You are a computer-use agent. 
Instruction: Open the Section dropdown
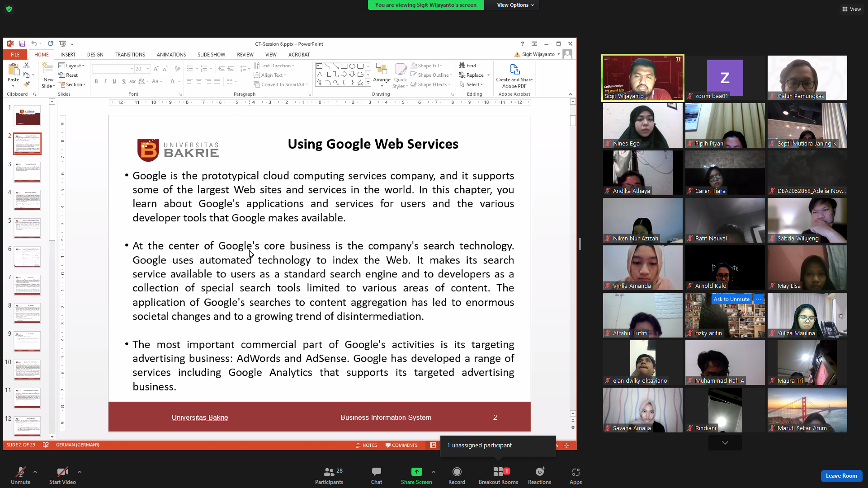[72, 84]
